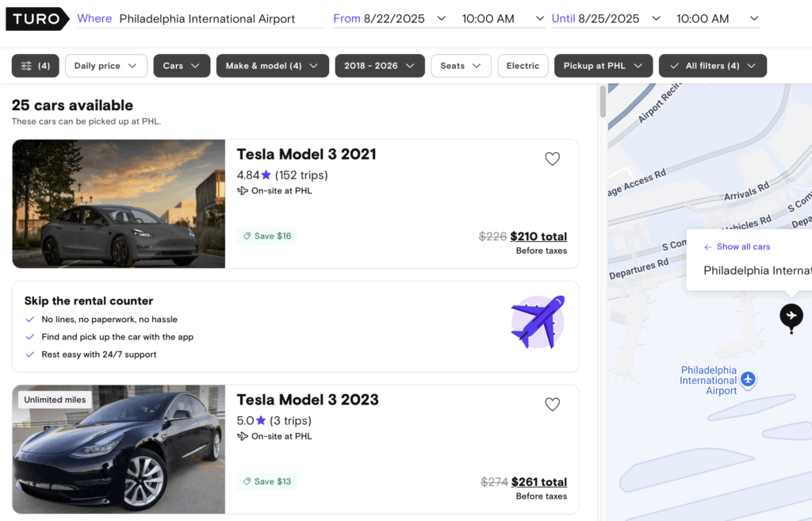The height and width of the screenshot is (521, 812).
Task: Expand the Daily price dropdown
Action: 105,66
